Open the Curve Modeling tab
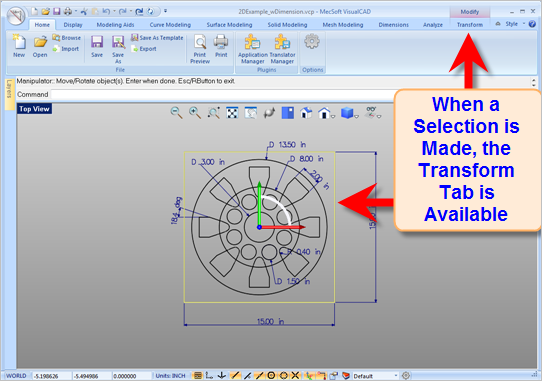The width and height of the screenshot is (542, 381). 170,25
